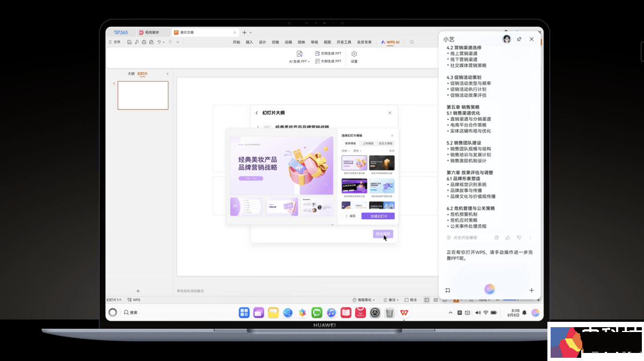Click the save icon in quick toolbar

pos(130,42)
